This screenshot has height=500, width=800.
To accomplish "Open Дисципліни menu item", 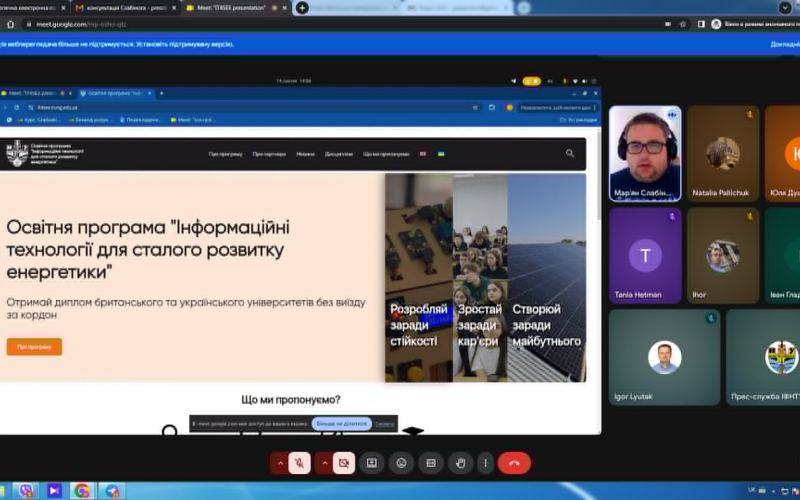I will 338,154.
